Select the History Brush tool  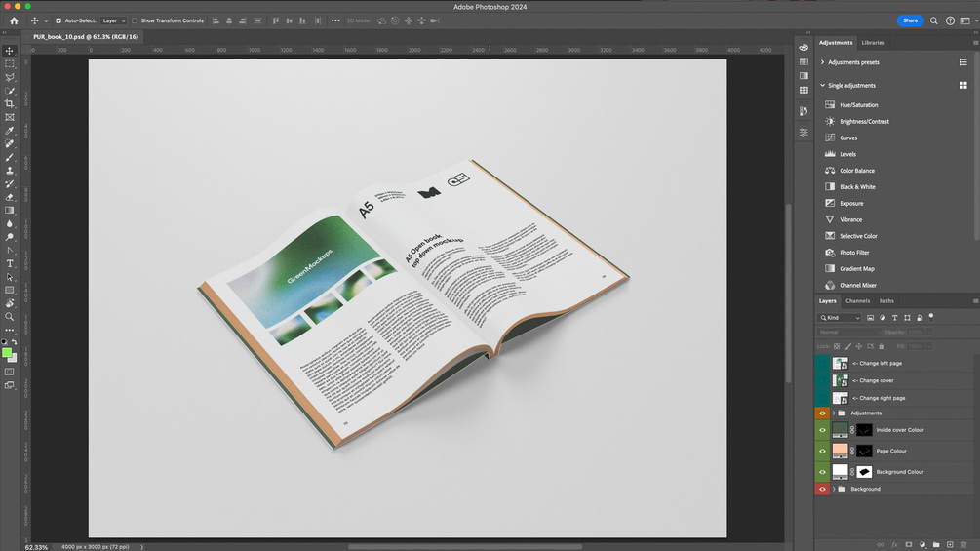10,183
